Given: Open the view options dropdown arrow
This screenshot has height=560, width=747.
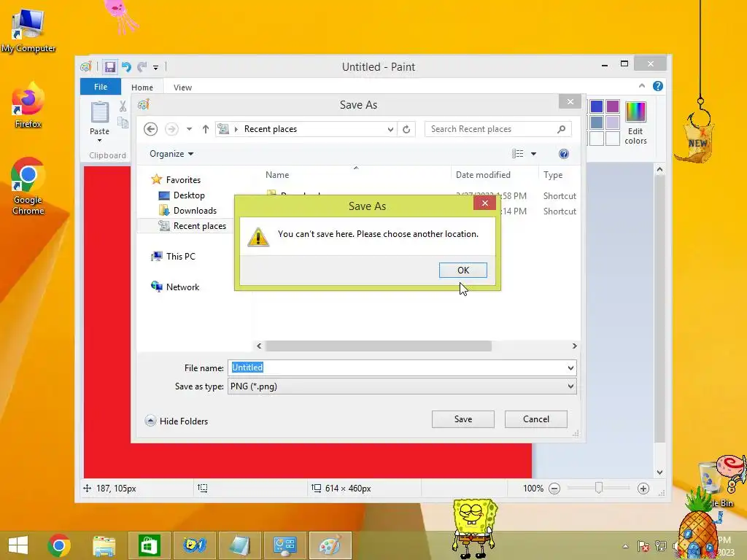Looking at the screenshot, I should coord(533,153).
